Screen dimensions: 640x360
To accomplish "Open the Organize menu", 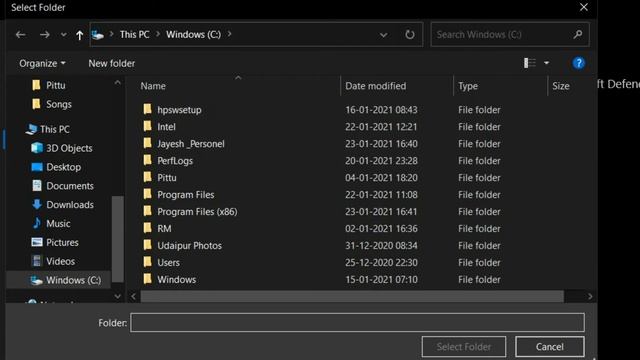I will [42, 64].
